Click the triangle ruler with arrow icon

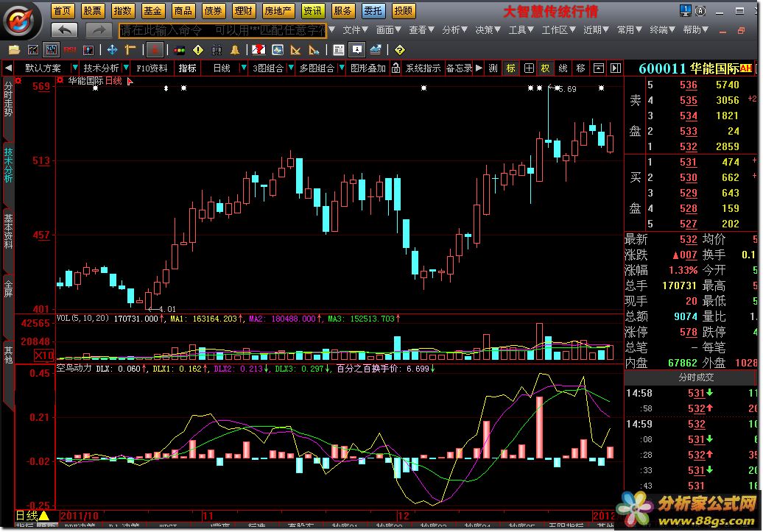click(314, 49)
